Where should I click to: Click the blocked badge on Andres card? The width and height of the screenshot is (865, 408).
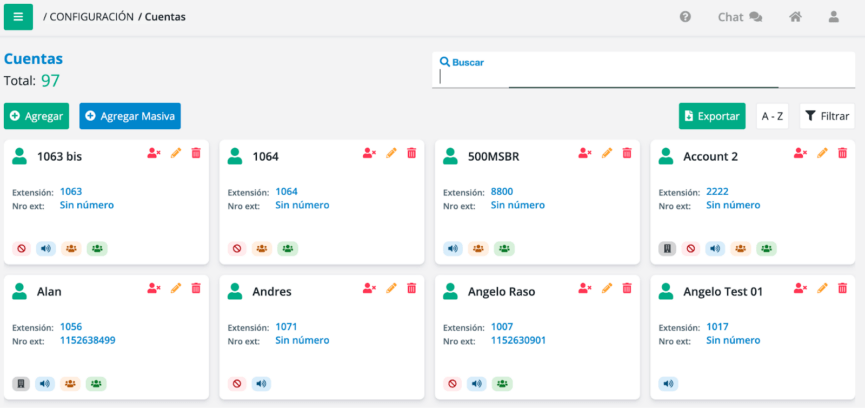237,384
